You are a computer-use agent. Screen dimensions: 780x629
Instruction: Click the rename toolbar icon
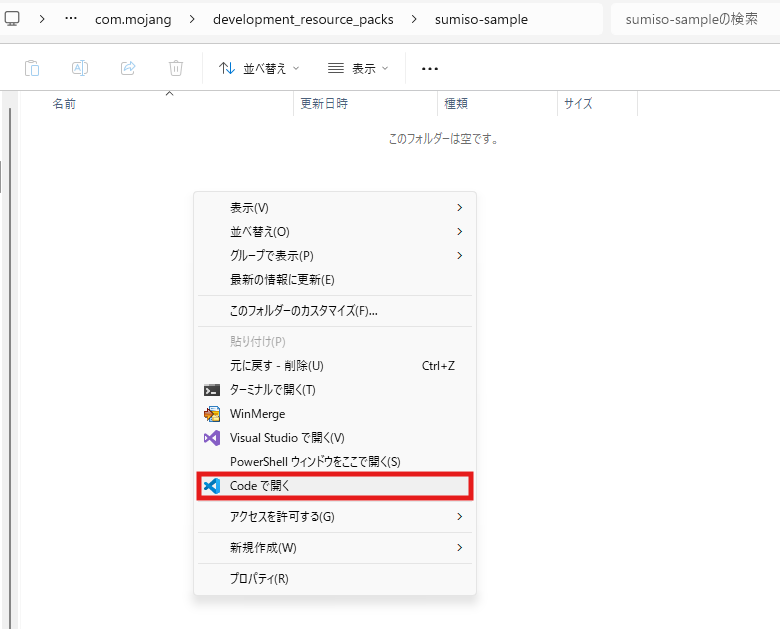(x=80, y=68)
